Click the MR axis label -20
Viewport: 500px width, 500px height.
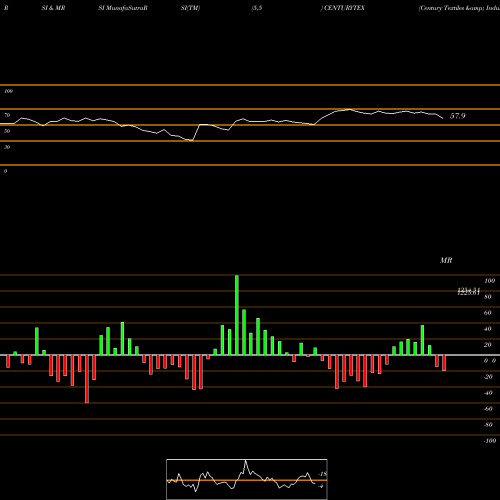[488, 377]
